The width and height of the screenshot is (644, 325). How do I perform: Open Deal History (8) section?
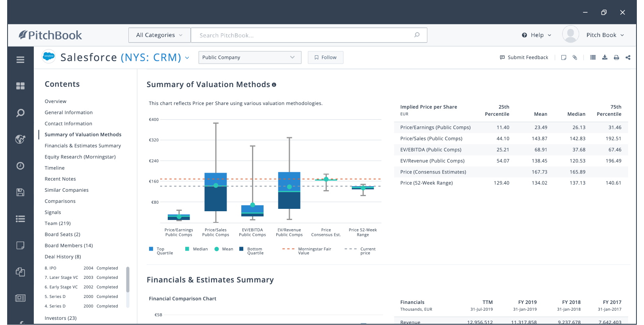63,257
